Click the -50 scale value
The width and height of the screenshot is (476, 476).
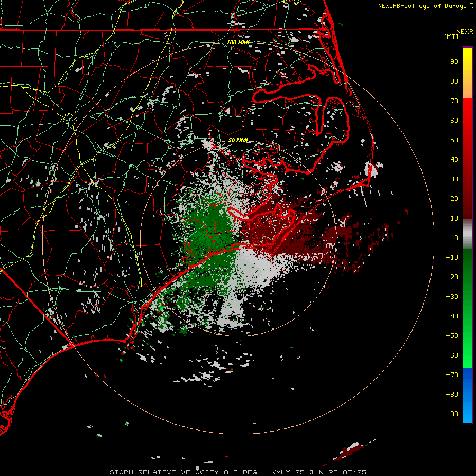(452, 336)
